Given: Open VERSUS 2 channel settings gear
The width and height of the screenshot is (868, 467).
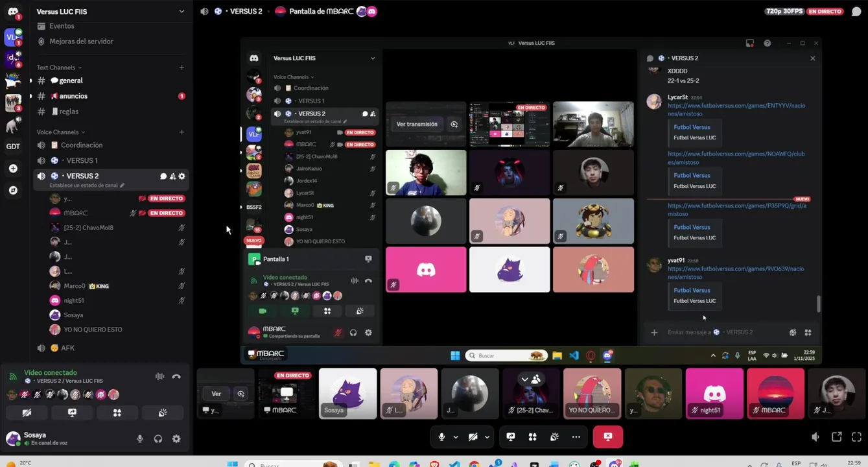Looking at the screenshot, I should point(182,176).
